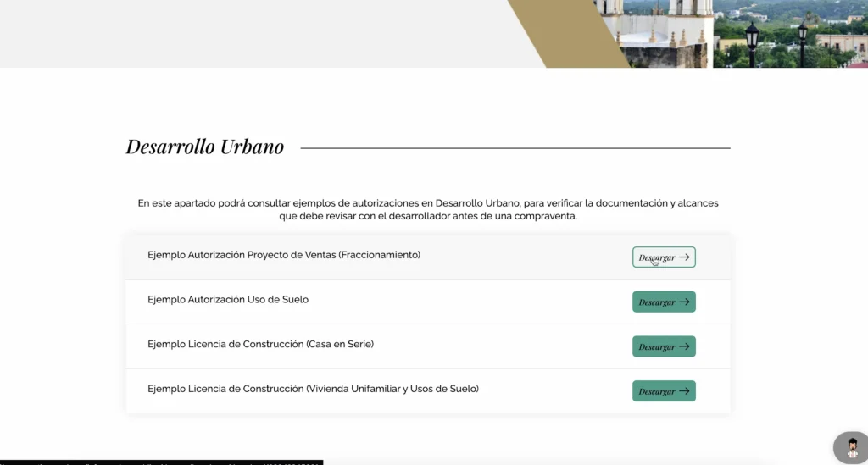Select text "Ejemplo Autorización Proyecto de Ventas (Fraccionamiento)"
Image resolution: width=868 pixels, height=465 pixels.
(284, 255)
